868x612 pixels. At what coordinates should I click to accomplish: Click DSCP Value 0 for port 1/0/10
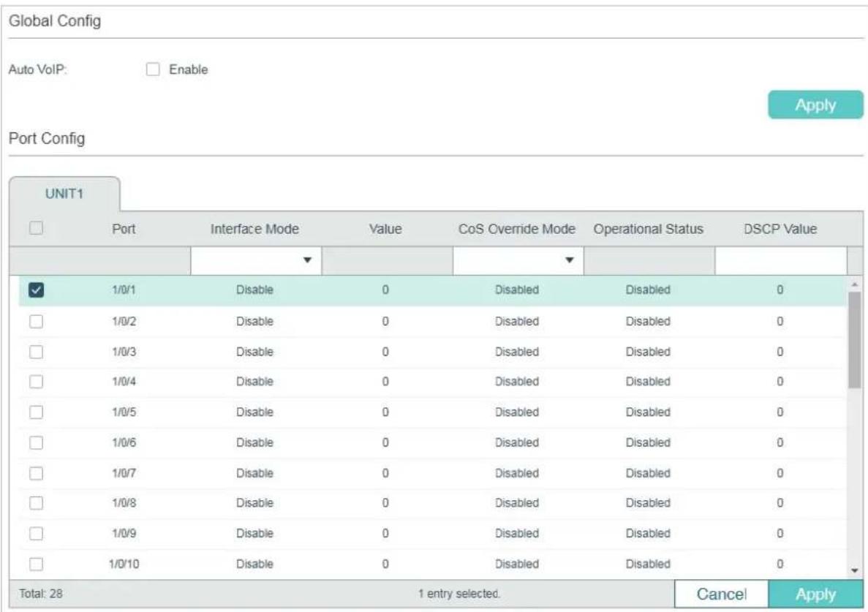pos(780,564)
